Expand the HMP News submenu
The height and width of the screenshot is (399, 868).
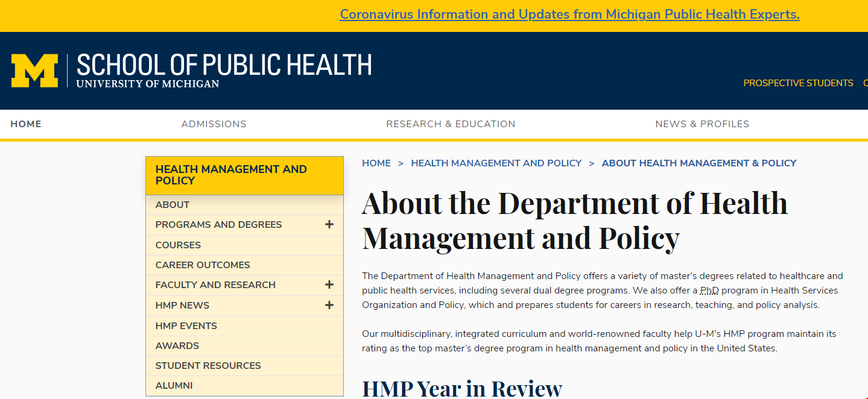(x=329, y=306)
